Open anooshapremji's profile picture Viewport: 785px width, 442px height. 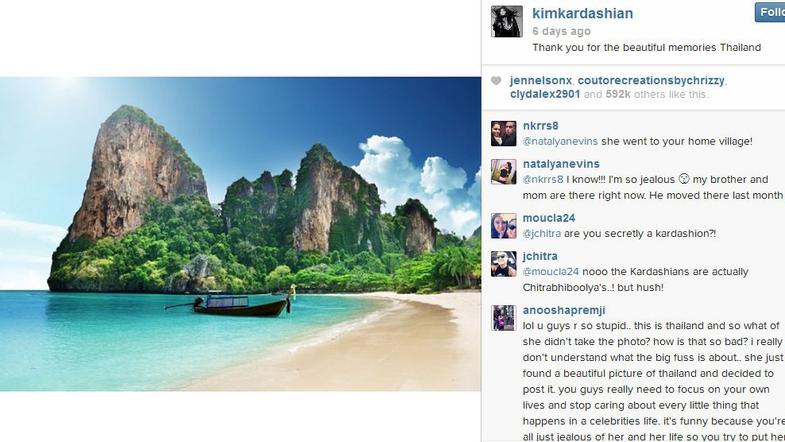pyautogui.click(x=504, y=317)
